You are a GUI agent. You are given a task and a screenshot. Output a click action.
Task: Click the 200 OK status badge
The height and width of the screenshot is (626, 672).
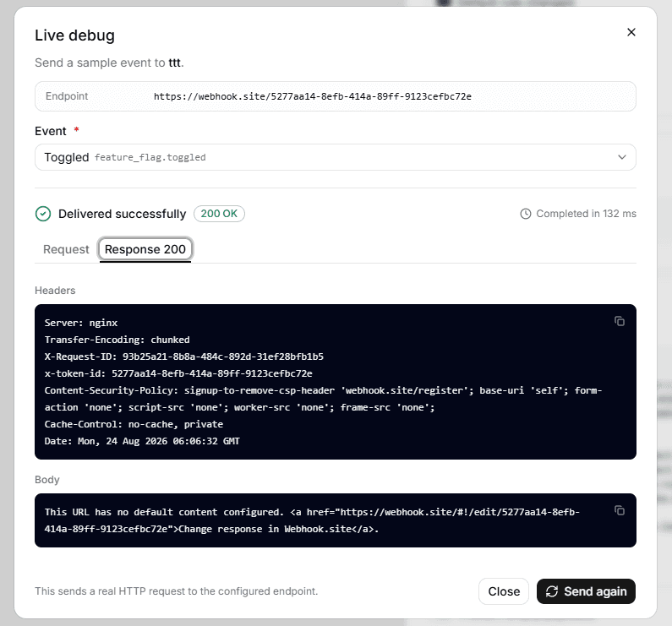tap(219, 214)
